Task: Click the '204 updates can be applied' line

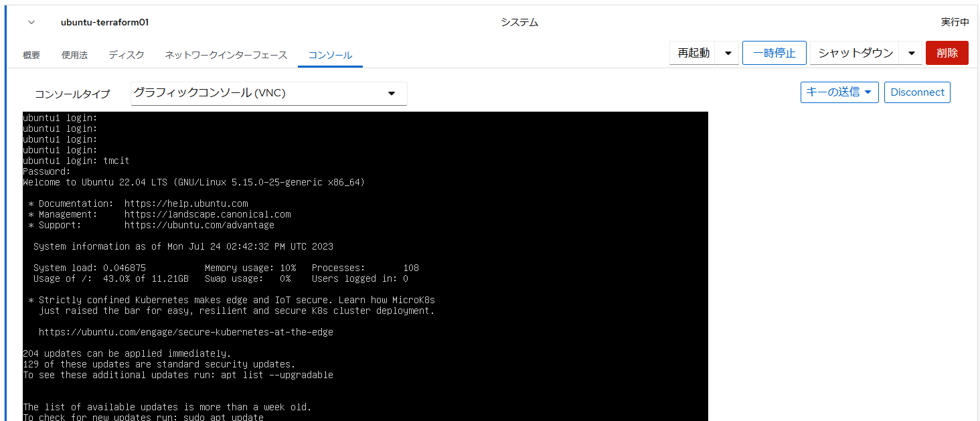Action: 127,353
